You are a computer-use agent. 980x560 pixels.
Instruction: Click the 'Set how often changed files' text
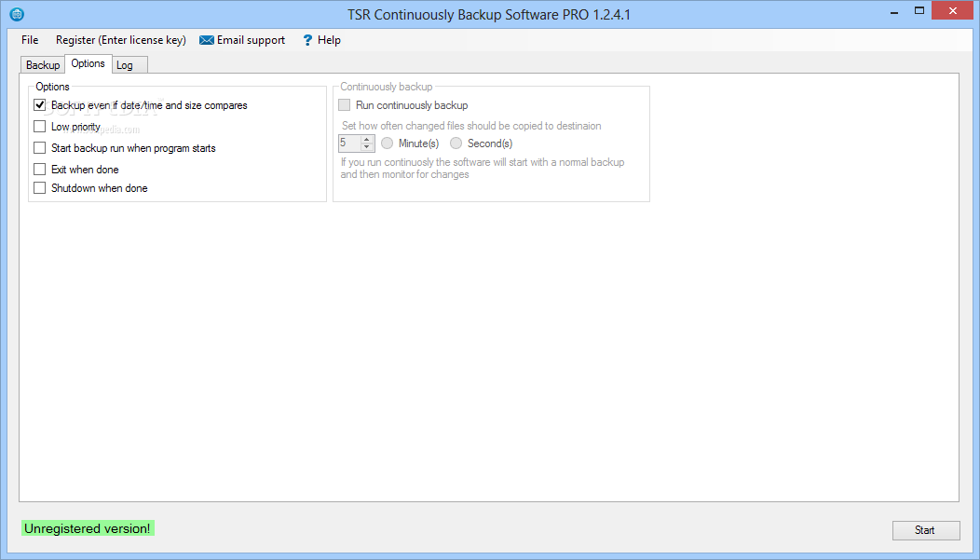(471, 126)
